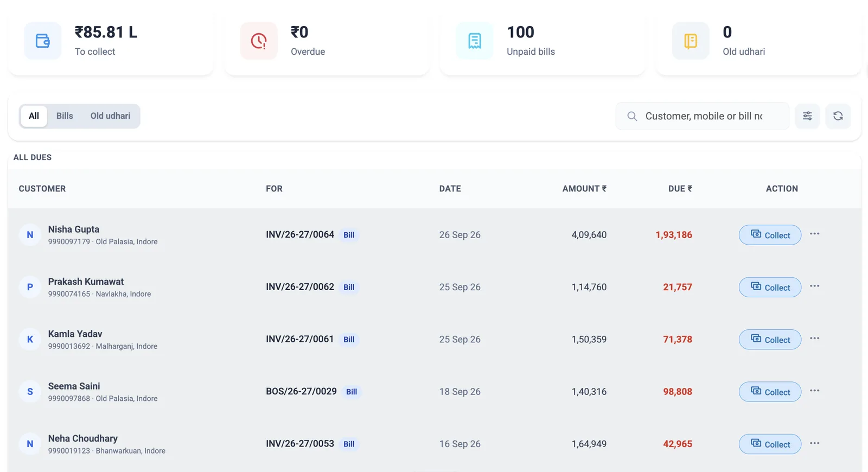Image resolution: width=868 pixels, height=472 pixels.
Task: Click the P avatar for Prakash Kumawat
Action: [x=30, y=287]
